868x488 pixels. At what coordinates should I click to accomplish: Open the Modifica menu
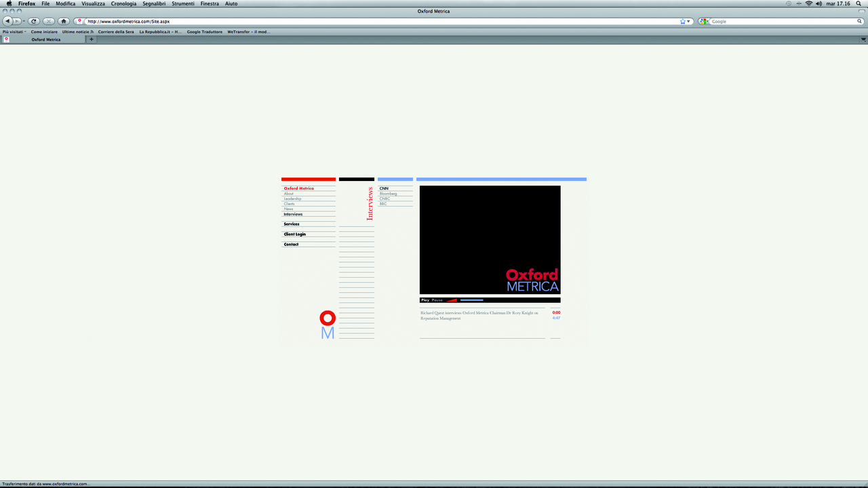coord(66,3)
